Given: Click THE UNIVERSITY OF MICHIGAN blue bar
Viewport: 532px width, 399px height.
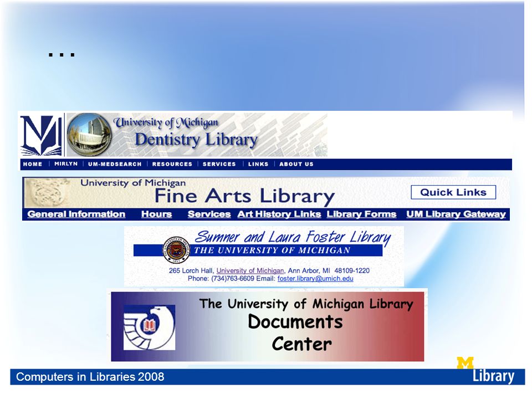Looking at the screenshot, I should coord(258,250).
